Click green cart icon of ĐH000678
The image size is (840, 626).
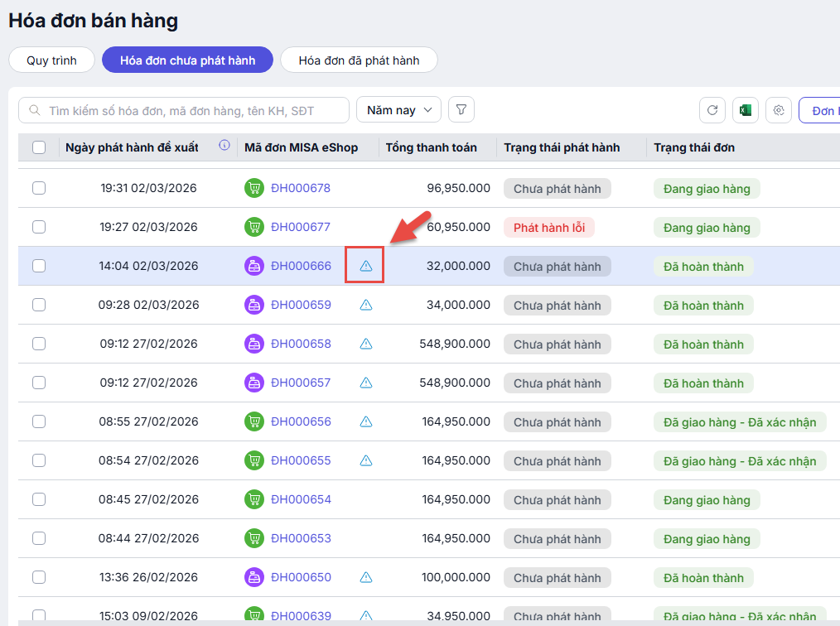click(253, 188)
